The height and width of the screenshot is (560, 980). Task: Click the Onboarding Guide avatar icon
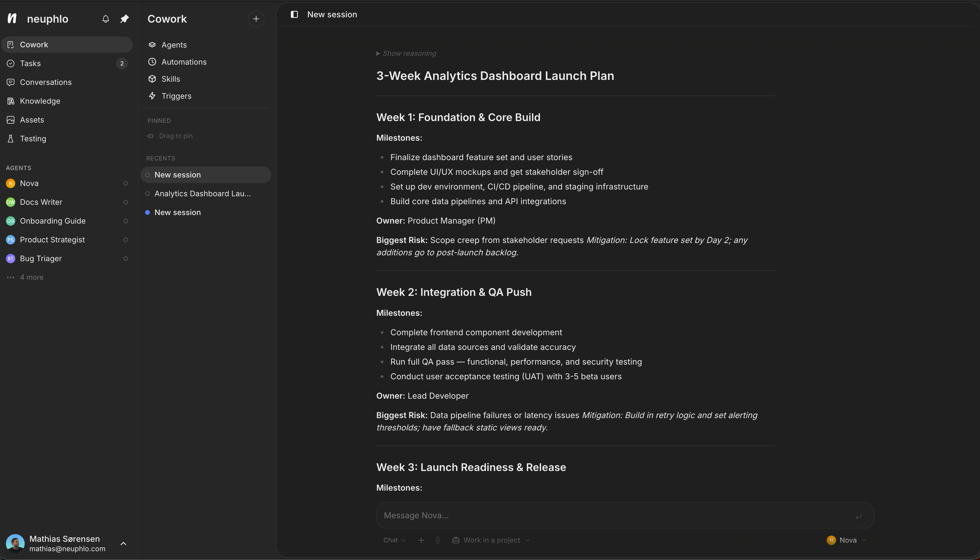(11, 221)
